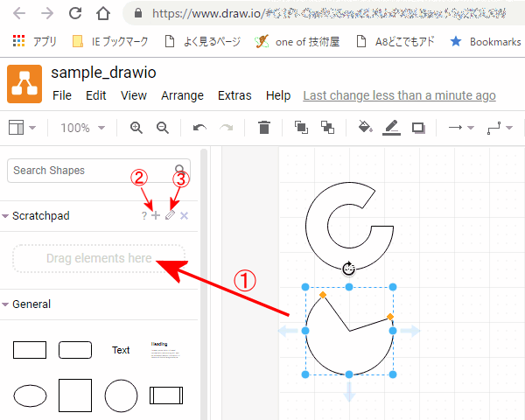This screenshot has height=420, width=525.
Task: Toggle shadow on the selected shape
Action: pyautogui.click(x=418, y=128)
